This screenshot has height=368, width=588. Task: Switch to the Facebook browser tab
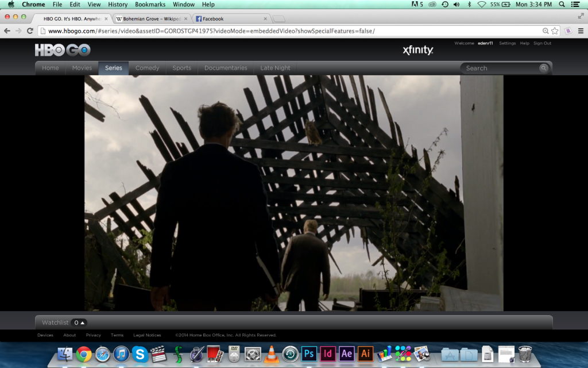click(x=230, y=18)
